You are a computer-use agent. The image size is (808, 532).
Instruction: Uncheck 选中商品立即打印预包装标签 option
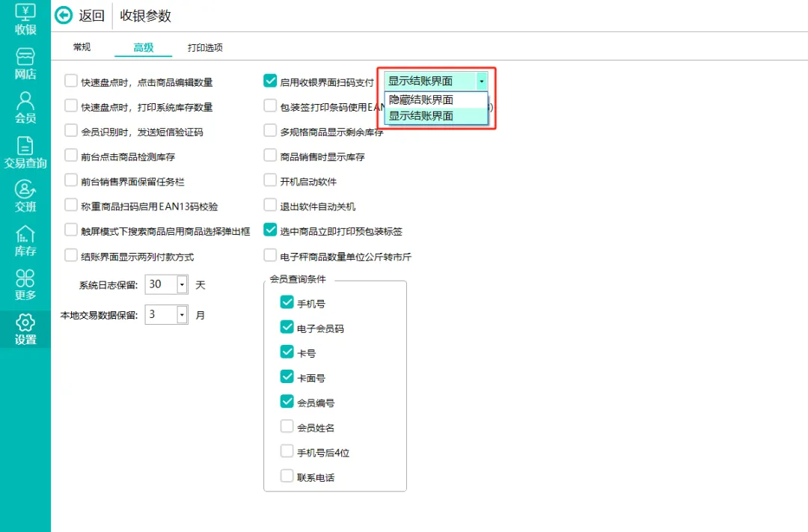tap(270, 230)
